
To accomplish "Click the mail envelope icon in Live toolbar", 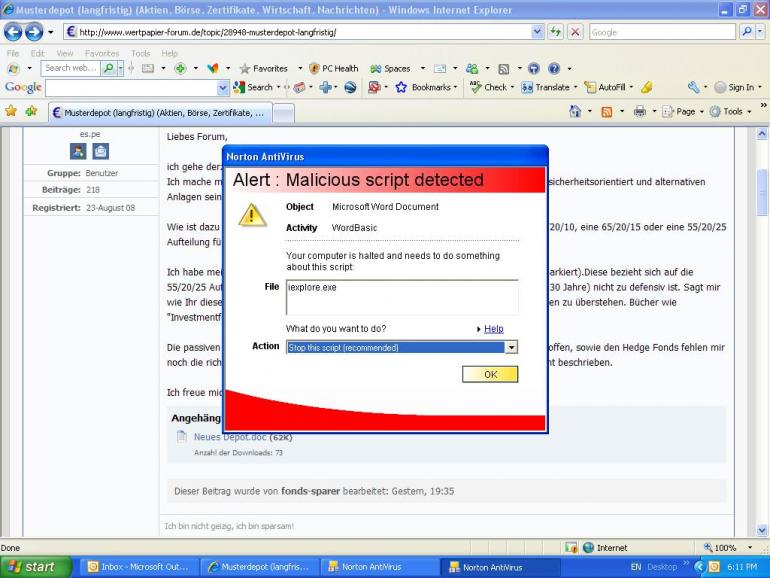I will coord(440,69).
